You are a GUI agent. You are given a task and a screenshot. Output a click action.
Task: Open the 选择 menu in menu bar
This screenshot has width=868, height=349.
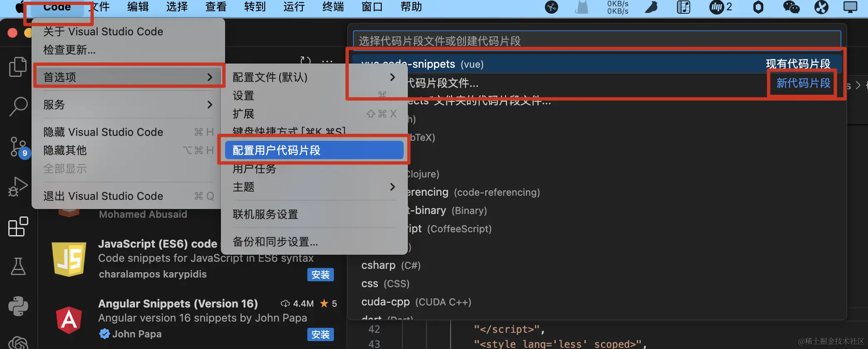(x=177, y=7)
